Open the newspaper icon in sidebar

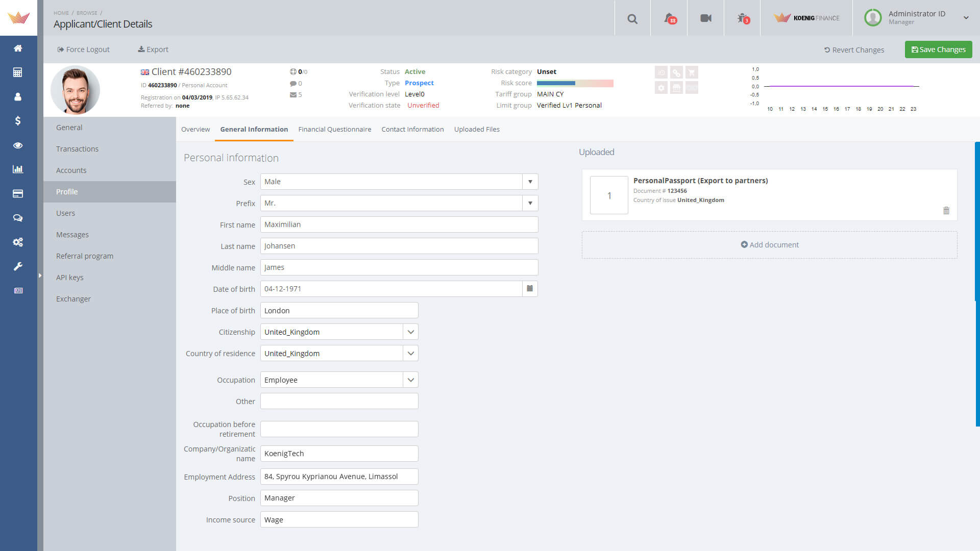pos(18,291)
